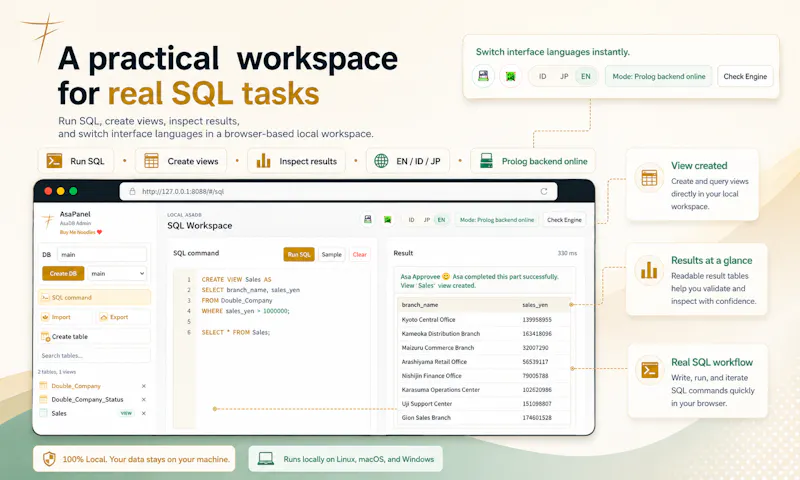The width and height of the screenshot is (800, 480).
Task: Switch language to ID in SQL Workspace header
Action: click(x=411, y=220)
